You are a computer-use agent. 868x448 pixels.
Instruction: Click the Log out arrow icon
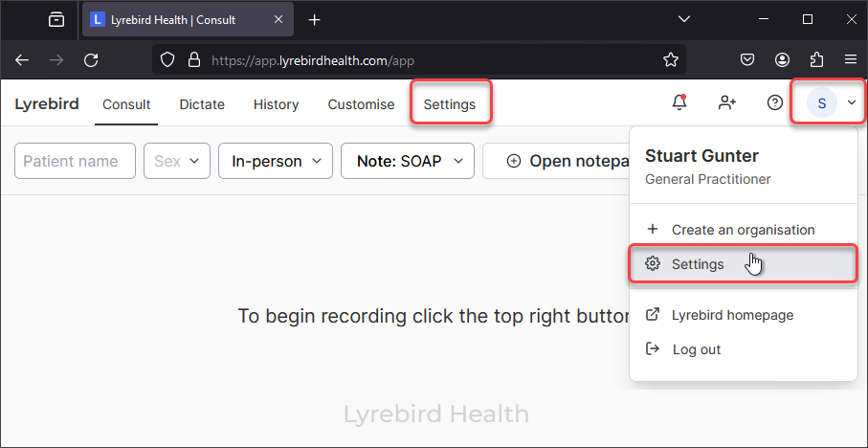(654, 348)
